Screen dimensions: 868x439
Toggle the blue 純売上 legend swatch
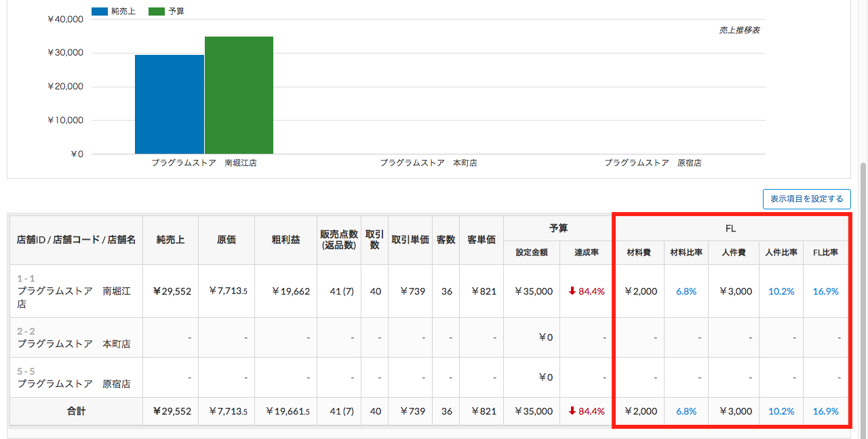[100, 12]
